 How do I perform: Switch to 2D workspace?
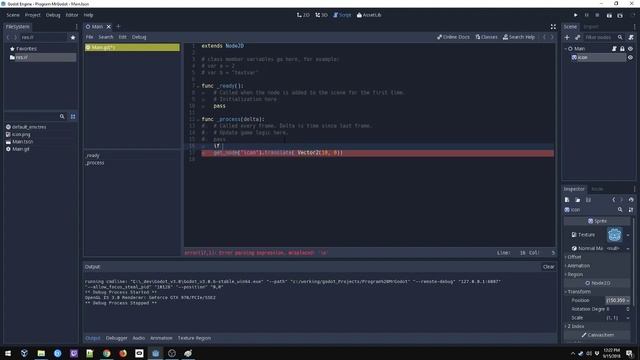coord(303,15)
